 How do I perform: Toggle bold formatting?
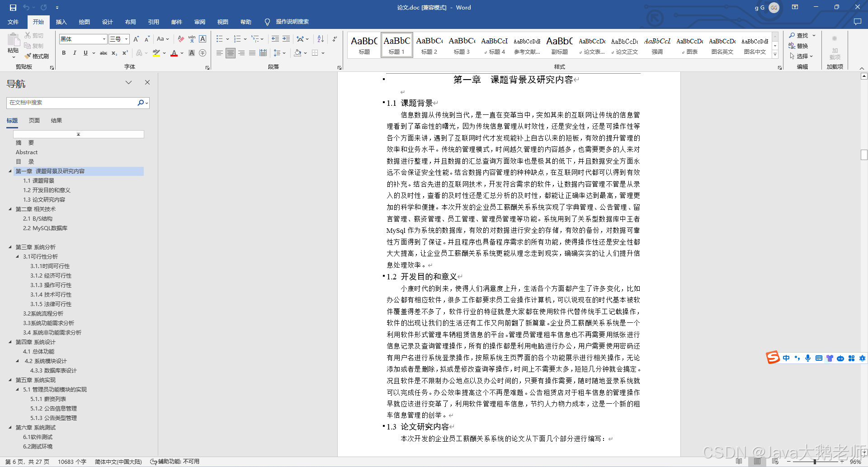pos(64,53)
